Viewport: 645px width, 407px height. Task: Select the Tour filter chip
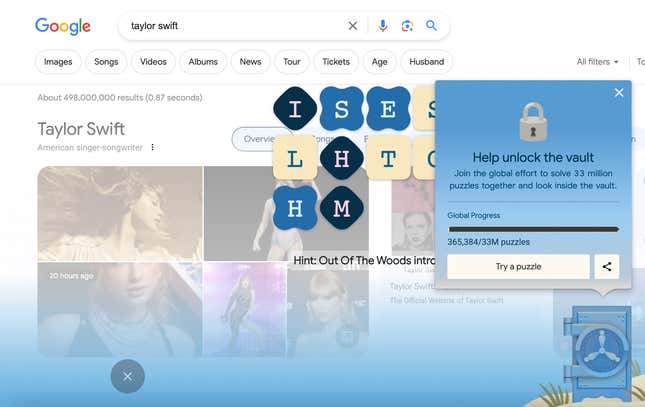[x=292, y=62]
